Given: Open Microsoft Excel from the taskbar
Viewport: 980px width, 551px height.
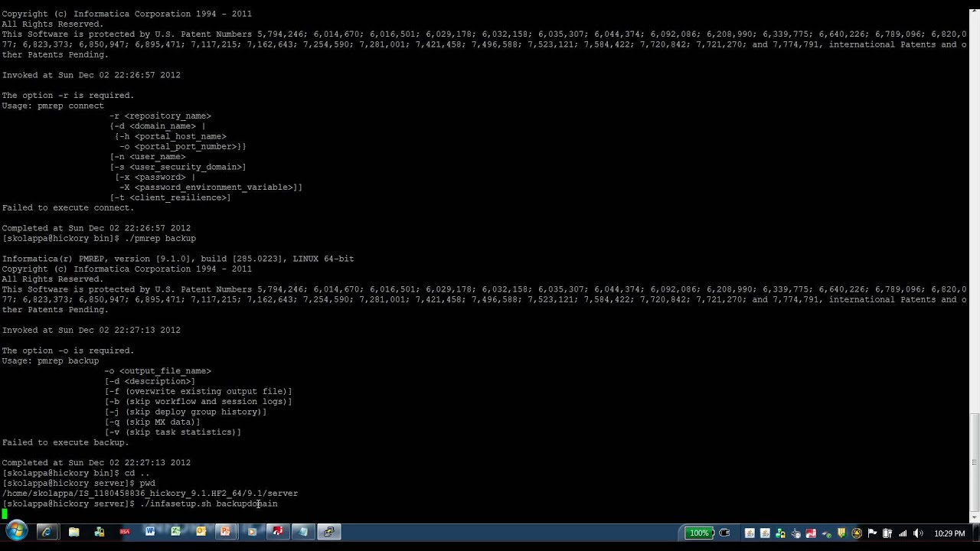Looking at the screenshot, I should (175, 532).
